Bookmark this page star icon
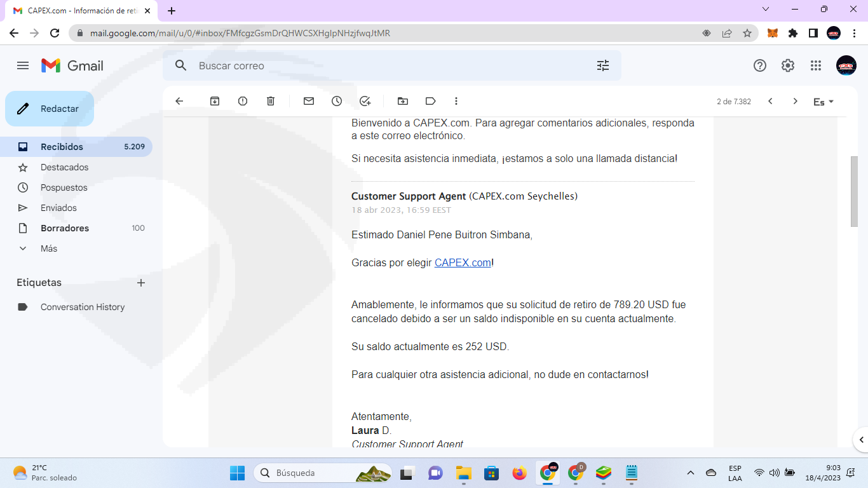 tap(747, 33)
